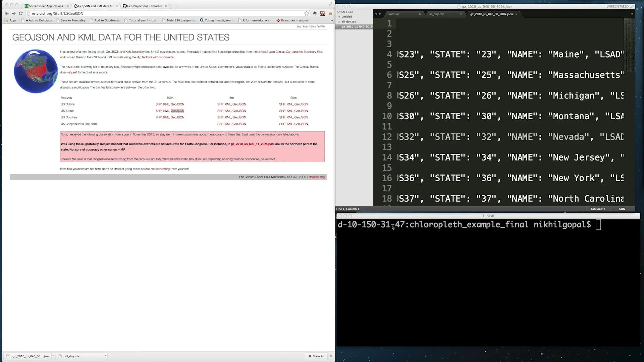Go to next tab with Sublime right arrow
Viewport: 644px width, 362px height.
380,14
